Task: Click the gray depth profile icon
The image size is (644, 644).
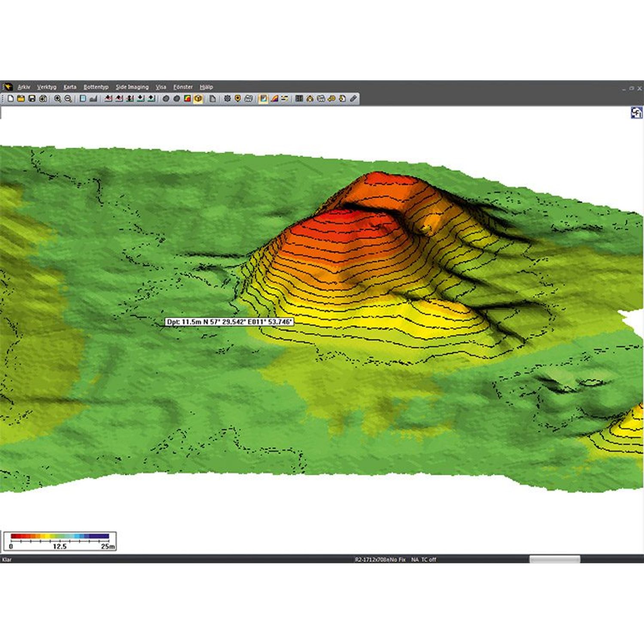Action: 93,99
